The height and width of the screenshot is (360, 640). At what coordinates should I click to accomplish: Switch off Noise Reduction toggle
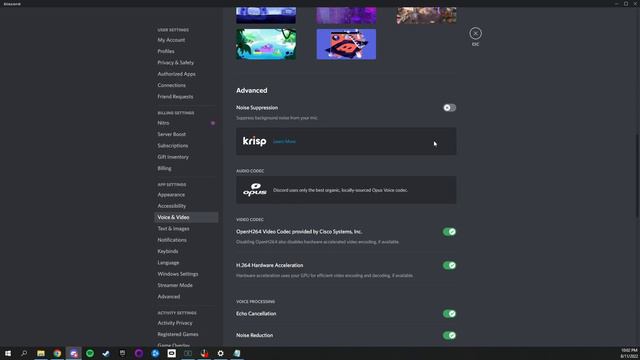point(449,336)
